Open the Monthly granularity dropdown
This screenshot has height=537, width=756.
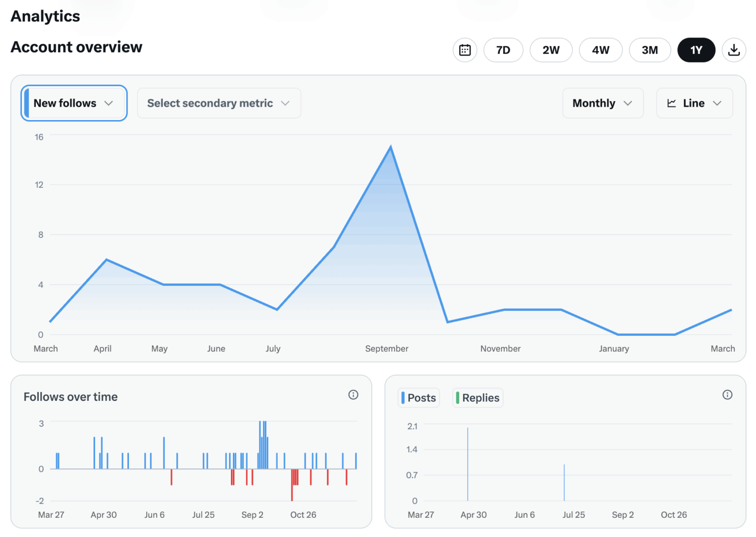(602, 103)
